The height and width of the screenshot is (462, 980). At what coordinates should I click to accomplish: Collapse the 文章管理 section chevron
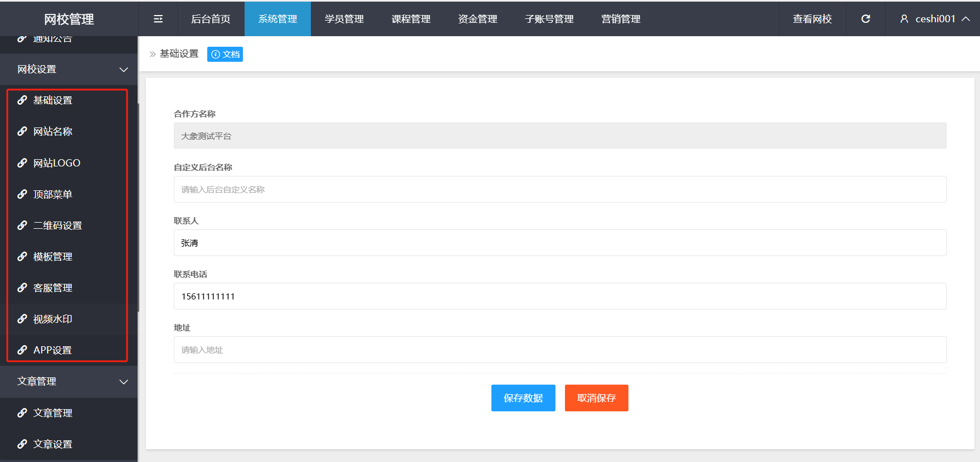124,382
